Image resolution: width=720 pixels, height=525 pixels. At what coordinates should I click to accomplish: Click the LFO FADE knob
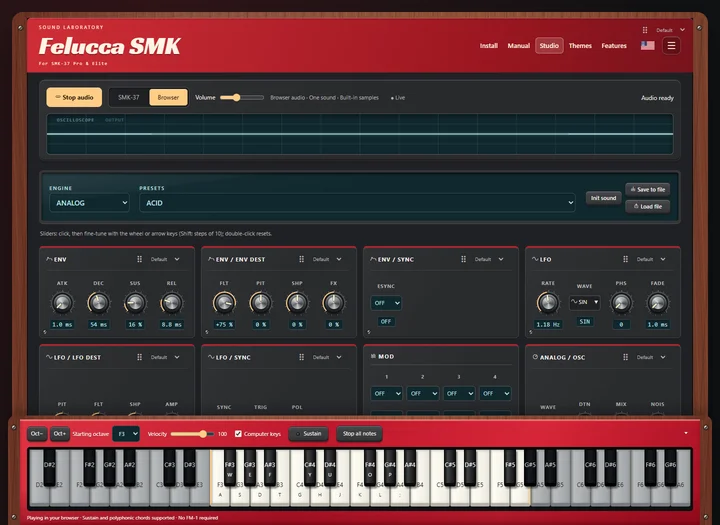pyautogui.click(x=658, y=303)
